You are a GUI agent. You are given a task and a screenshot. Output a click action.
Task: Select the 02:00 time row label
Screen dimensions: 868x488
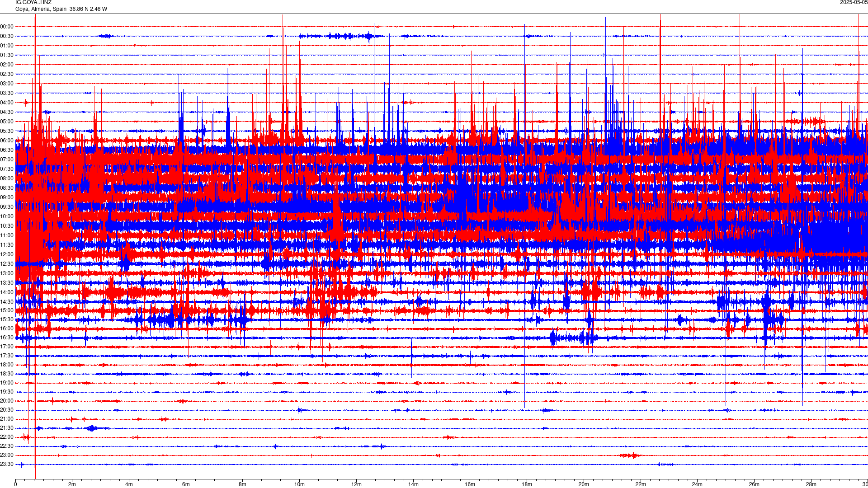pyautogui.click(x=7, y=65)
